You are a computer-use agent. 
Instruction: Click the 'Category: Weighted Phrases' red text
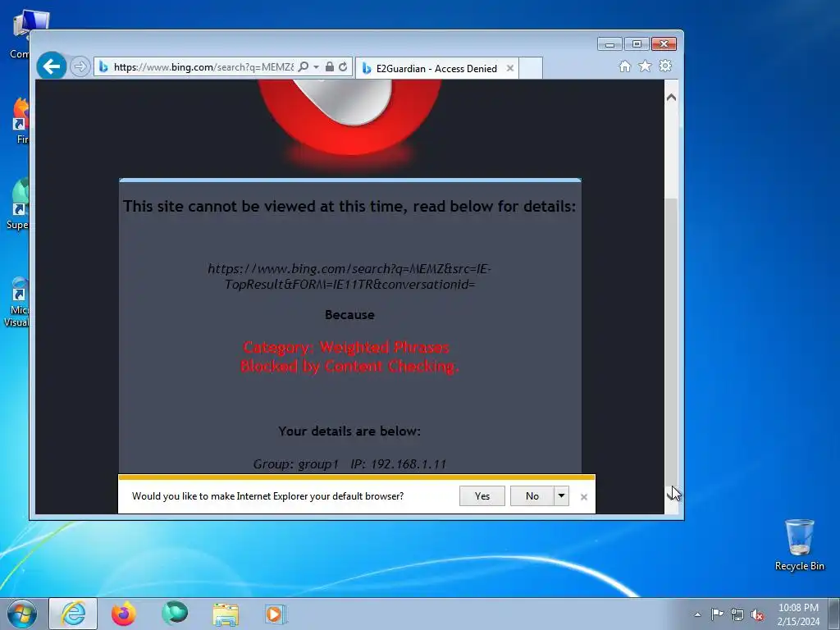(x=346, y=347)
